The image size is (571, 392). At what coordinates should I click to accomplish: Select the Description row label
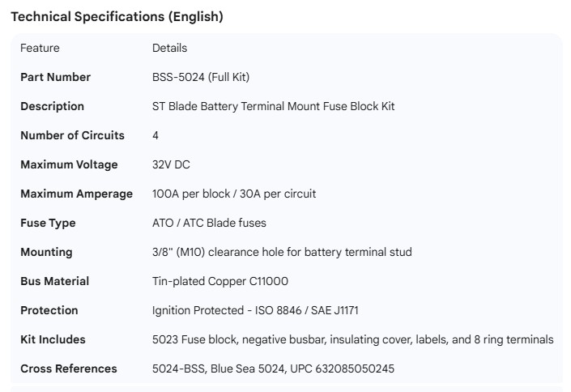tap(52, 106)
